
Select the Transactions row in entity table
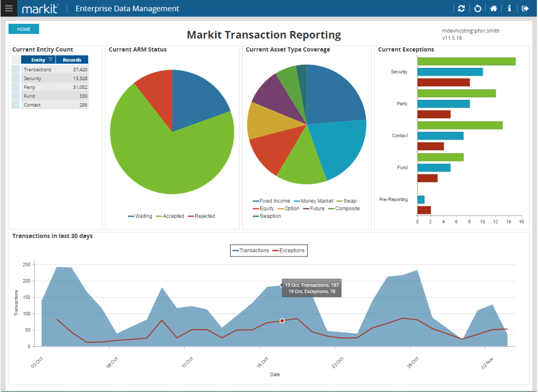point(37,70)
